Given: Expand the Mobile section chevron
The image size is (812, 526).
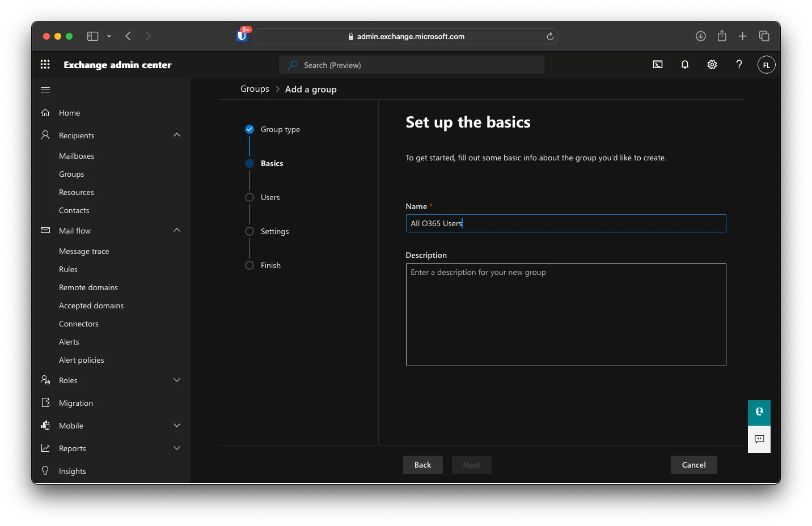Looking at the screenshot, I should [x=177, y=425].
